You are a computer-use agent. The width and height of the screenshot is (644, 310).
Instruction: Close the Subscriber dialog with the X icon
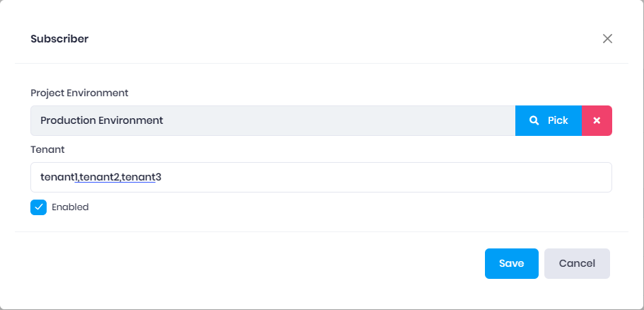point(607,39)
